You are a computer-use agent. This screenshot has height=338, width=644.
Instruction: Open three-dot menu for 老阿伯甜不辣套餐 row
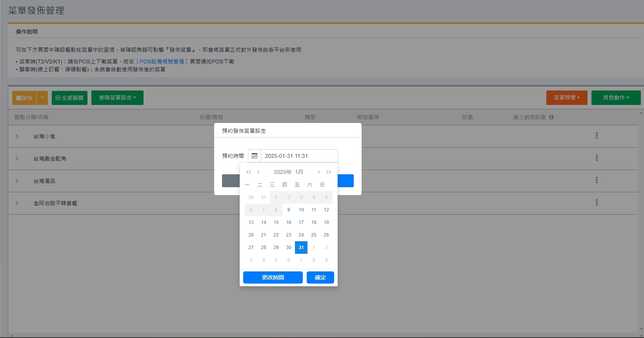[597, 202]
